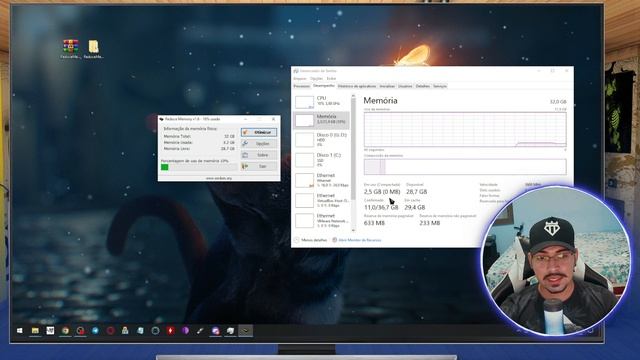This screenshot has width=640, height=360.
Task: Open Abrir Monitor de Recursos link
Action: pos(357,240)
